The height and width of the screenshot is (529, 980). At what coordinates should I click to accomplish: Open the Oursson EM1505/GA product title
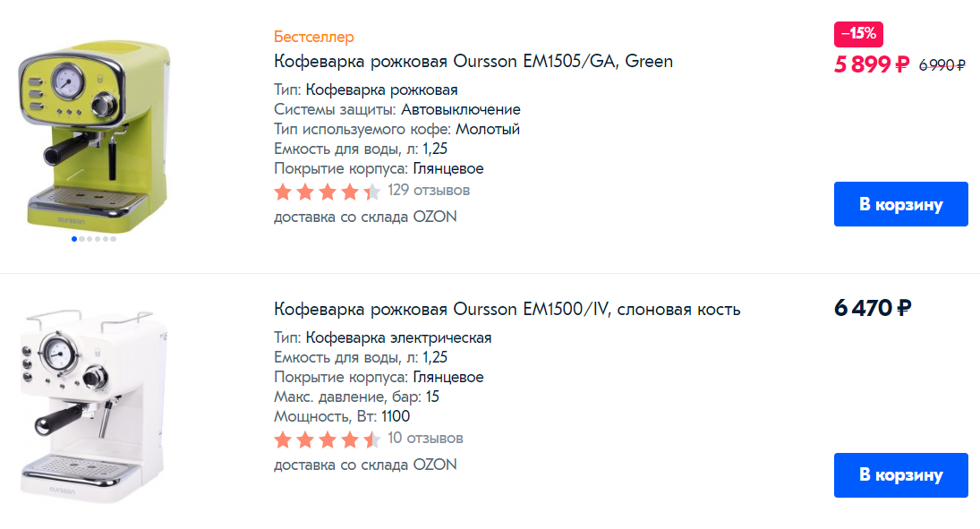pyautogui.click(x=473, y=61)
